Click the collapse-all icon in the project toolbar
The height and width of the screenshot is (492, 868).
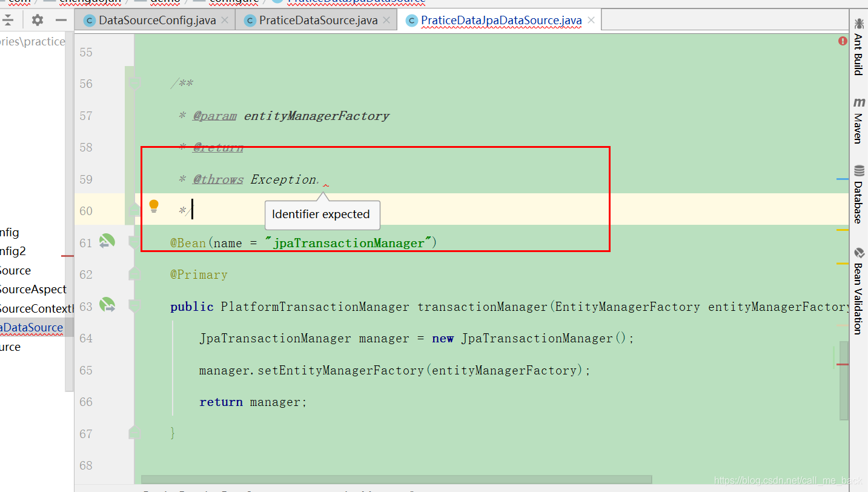pos(10,19)
